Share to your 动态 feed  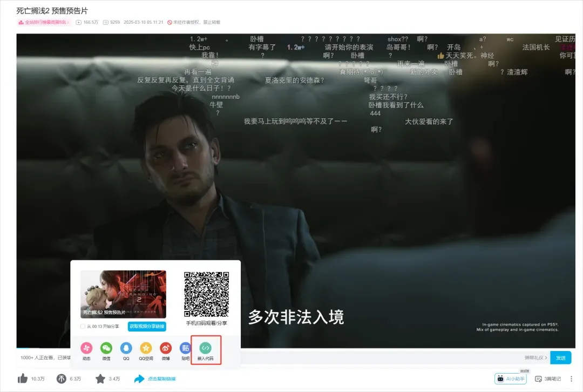click(x=85, y=348)
